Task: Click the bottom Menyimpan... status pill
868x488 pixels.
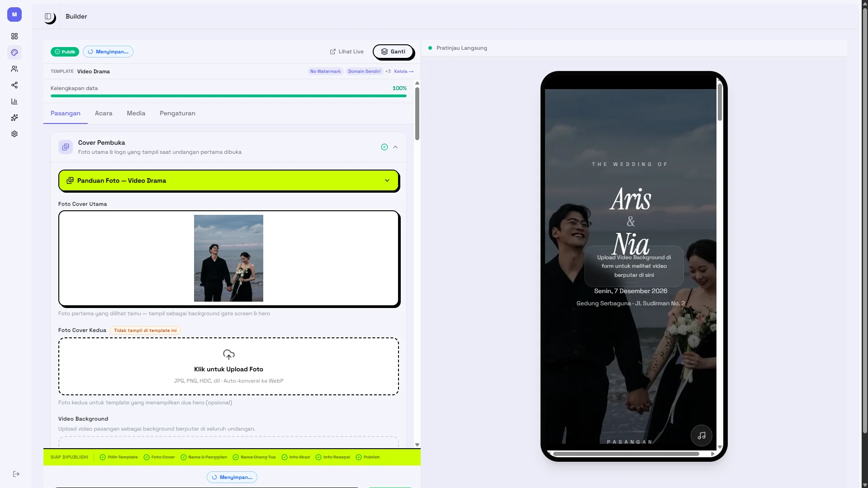Action: pos(232,477)
